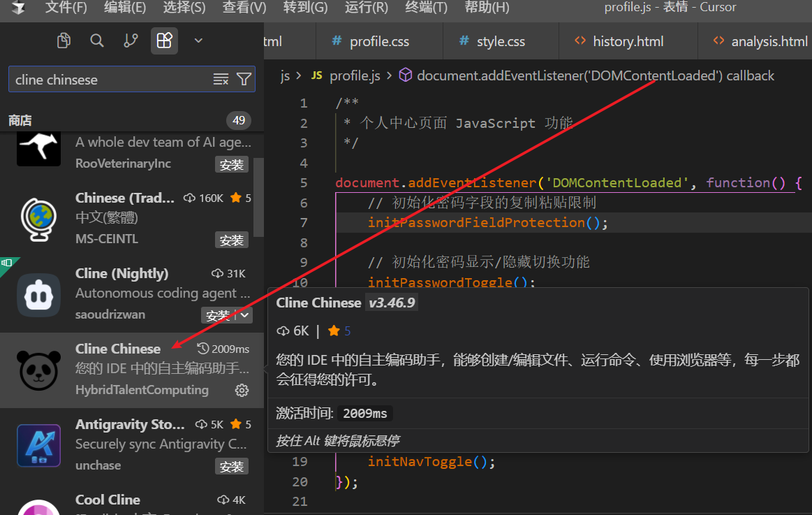Screen dimensions: 812x515
Task: Install the Cline (Nightly) extension
Action: click(218, 316)
